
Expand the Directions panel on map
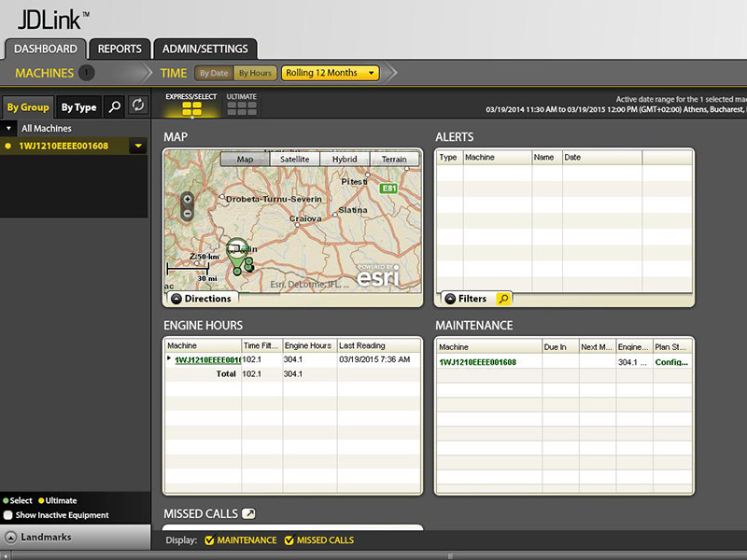tap(202, 299)
